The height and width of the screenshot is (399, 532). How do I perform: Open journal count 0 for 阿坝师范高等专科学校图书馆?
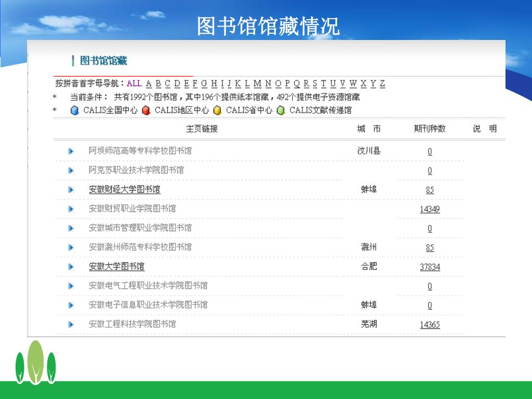click(x=430, y=151)
